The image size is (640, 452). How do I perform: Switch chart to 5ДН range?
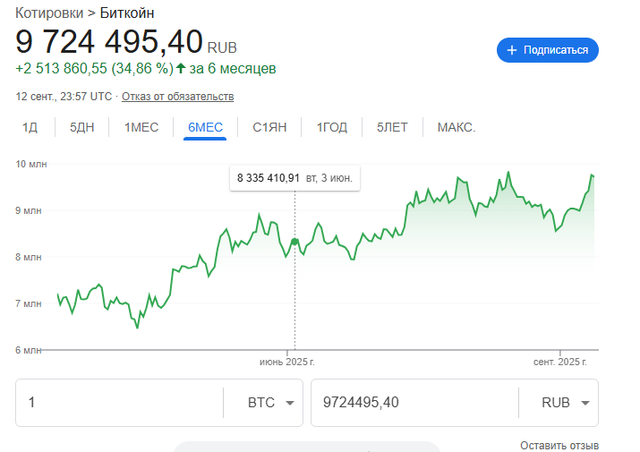point(82,127)
